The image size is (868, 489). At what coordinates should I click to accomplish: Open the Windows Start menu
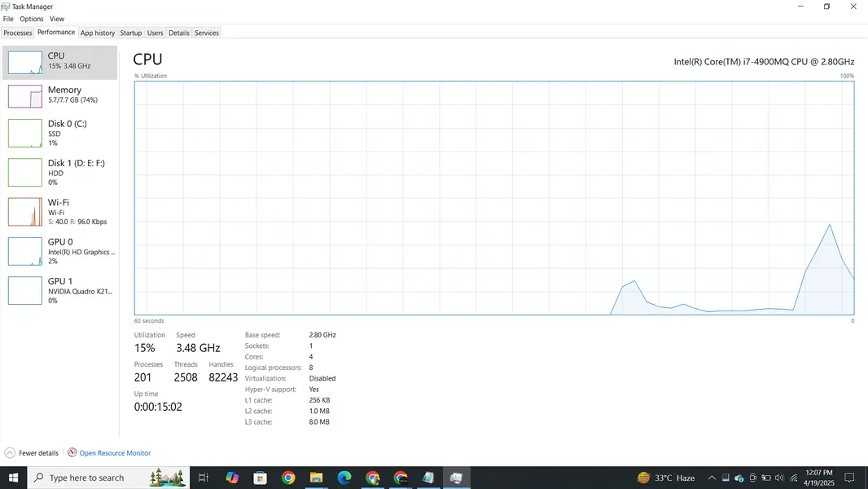[14, 478]
